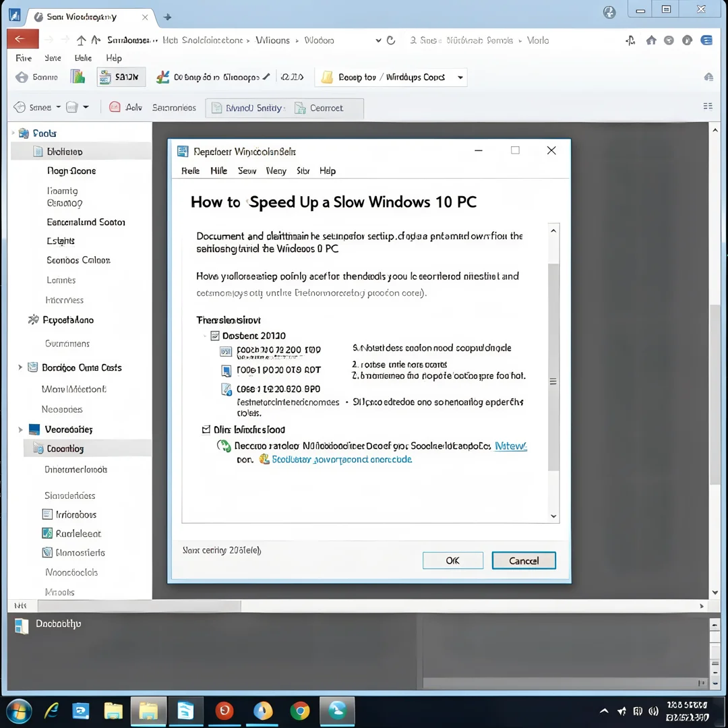Open the Adv red circle icon
Image resolution: width=728 pixels, height=728 pixels.
115,107
